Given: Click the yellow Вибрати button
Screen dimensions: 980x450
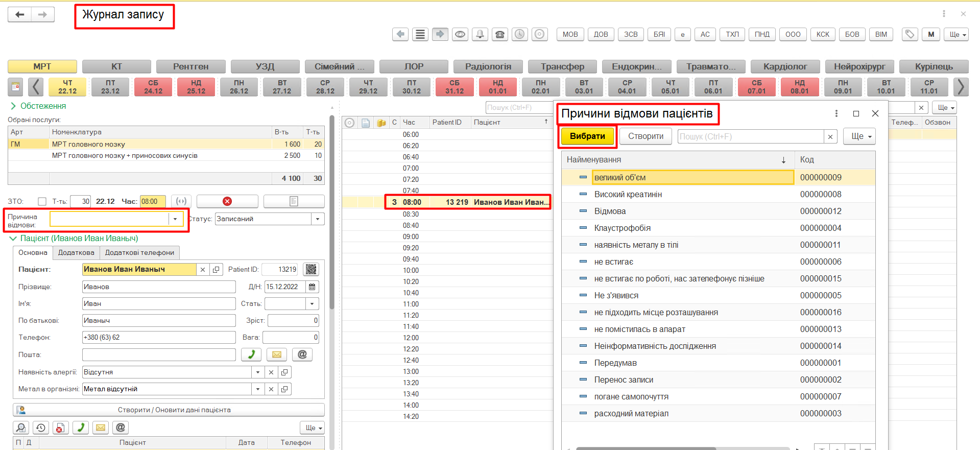Looking at the screenshot, I should (x=587, y=136).
